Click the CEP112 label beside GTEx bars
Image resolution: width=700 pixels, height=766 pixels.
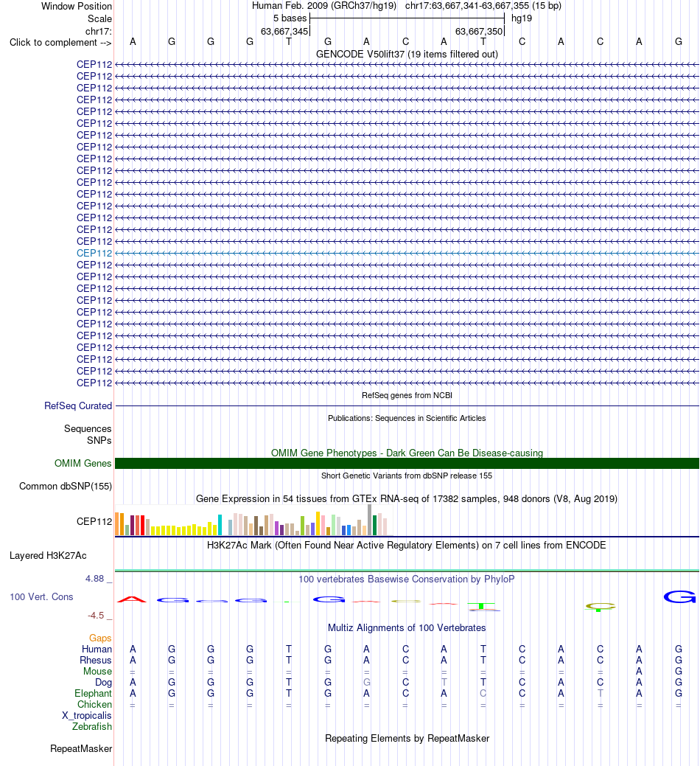pos(94,521)
